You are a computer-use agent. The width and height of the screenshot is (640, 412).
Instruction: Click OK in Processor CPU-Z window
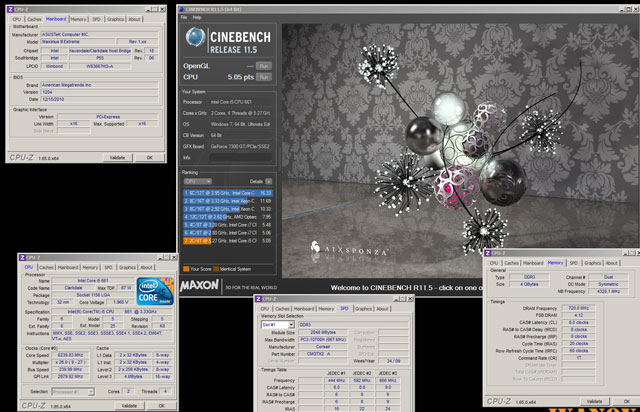[162, 406]
